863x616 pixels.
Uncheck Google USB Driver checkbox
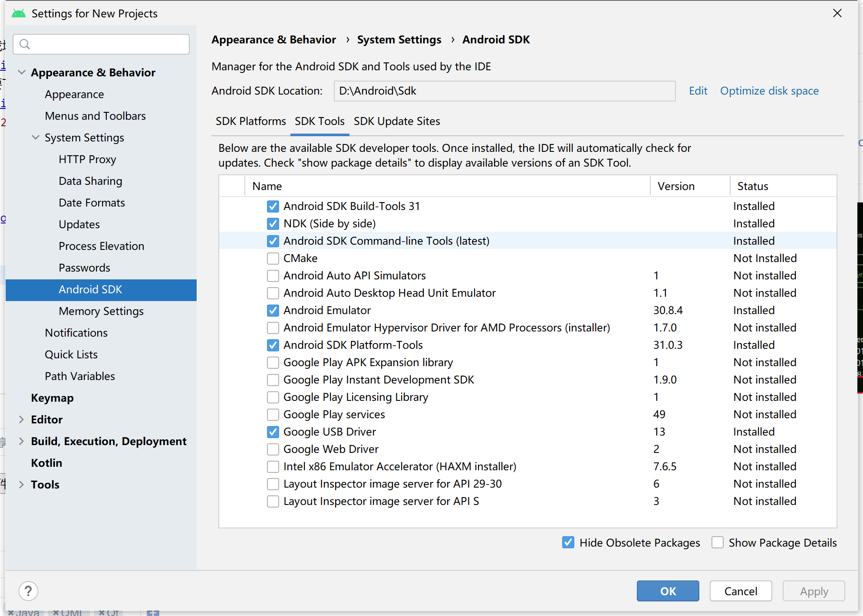tap(273, 432)
